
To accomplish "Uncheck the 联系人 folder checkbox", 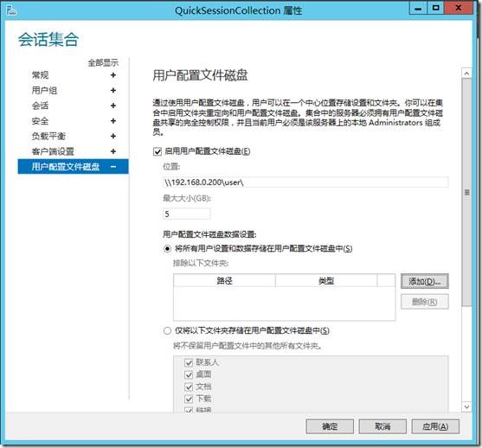I will tap(189, 362).
